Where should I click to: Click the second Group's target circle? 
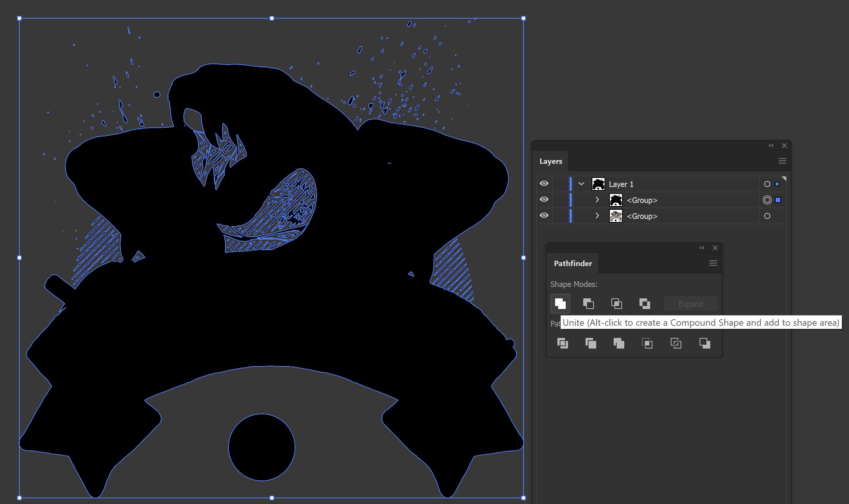767,216
